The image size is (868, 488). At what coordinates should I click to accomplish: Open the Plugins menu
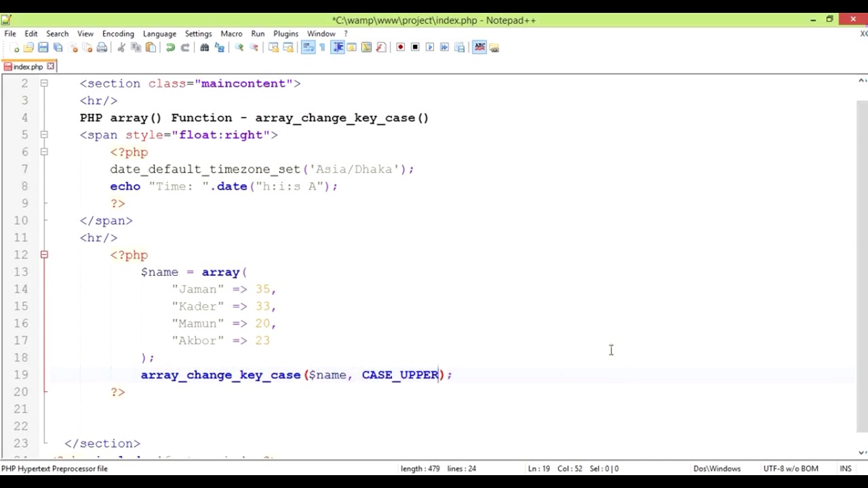coord(285,33)
